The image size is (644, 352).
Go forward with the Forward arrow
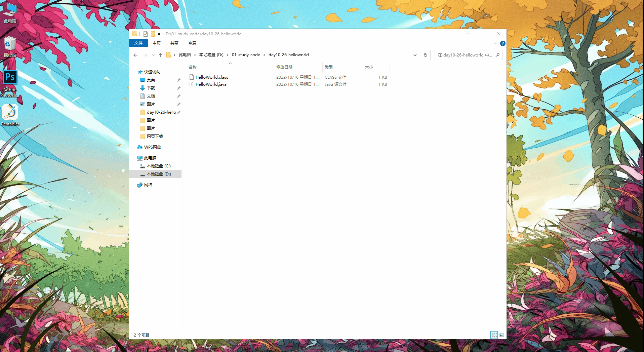[x=145, y=55]
